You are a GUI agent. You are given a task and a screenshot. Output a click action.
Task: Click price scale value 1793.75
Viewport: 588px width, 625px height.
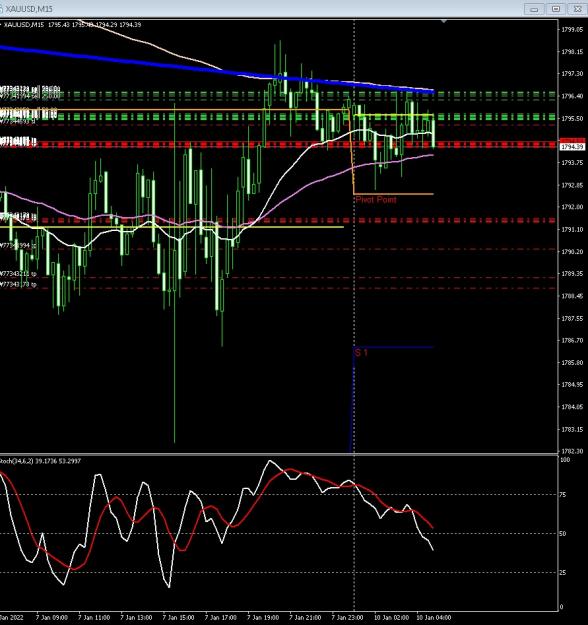pos(572,163)
